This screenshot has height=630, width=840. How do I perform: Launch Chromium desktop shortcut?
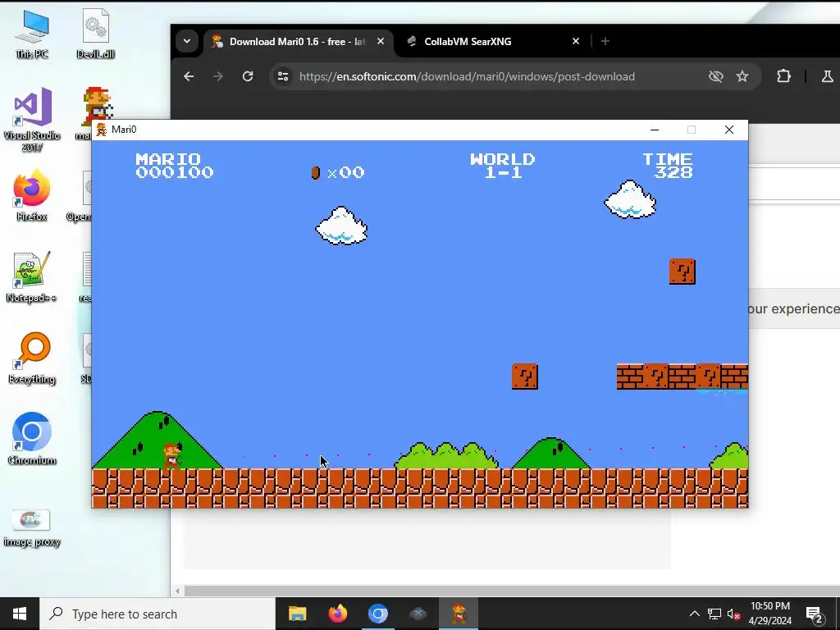coord(32,439)
